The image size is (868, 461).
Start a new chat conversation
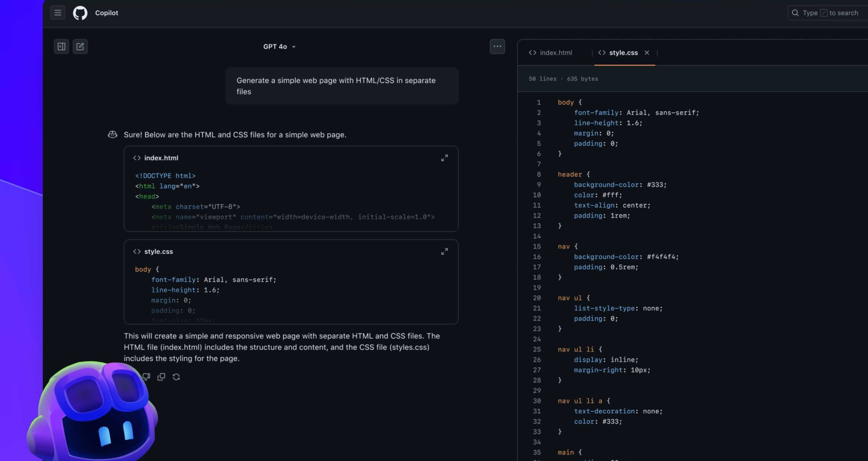click(80, 47)
